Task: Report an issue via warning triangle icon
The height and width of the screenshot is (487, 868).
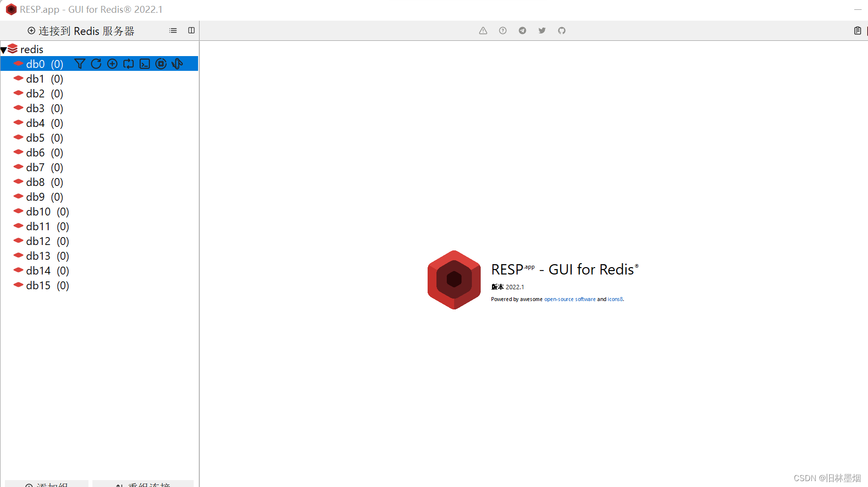Action: coord(483,30)
